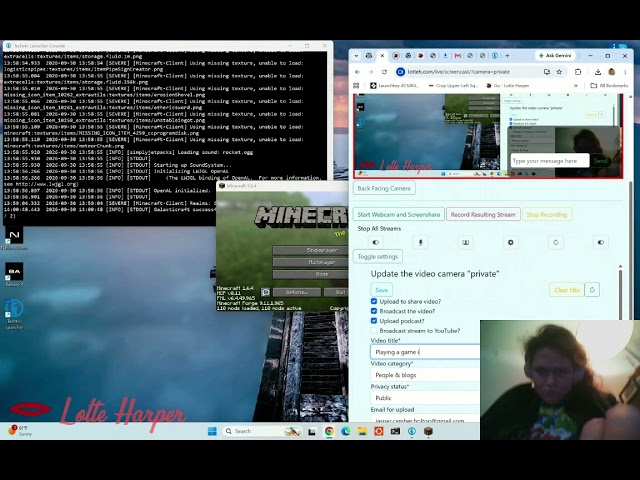Open the bookmarks apps grid icon
This screenshot has width=640, height=480.
point(356,86)
